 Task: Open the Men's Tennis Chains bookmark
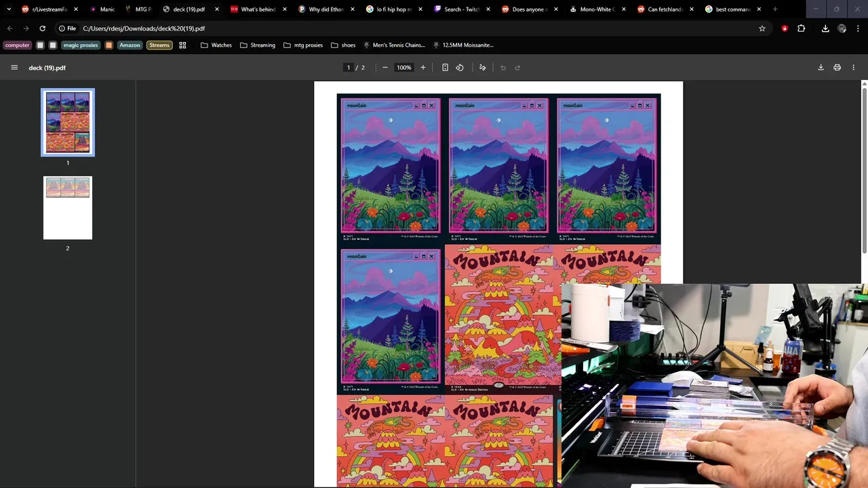point(394,45)
